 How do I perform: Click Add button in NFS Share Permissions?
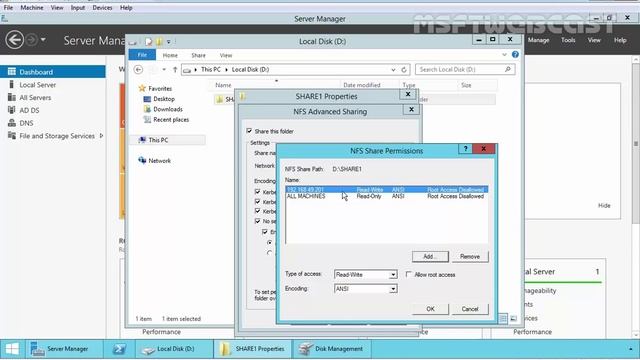(x=430, y=256)
